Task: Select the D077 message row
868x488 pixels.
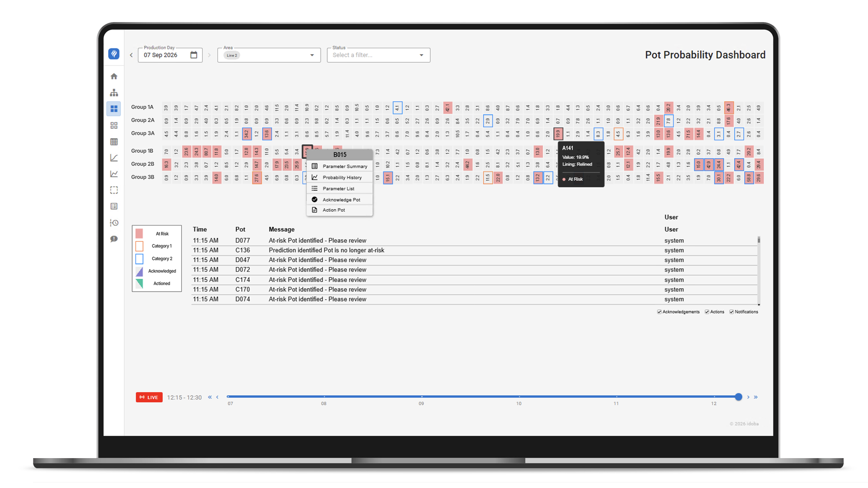Action: (x=474, y=241)
